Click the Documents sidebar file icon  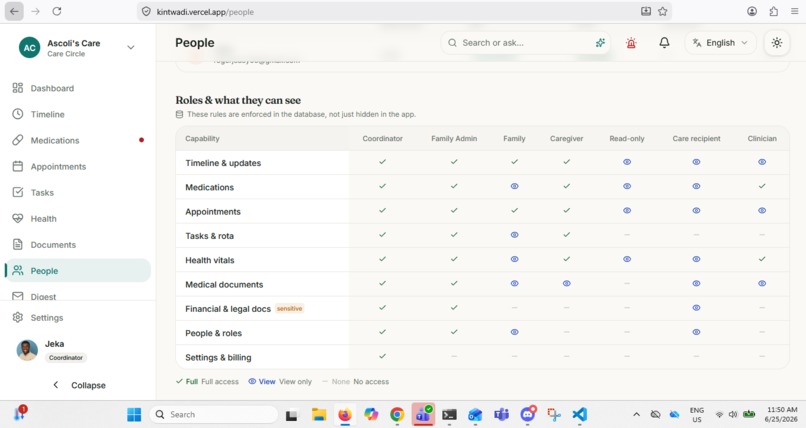pyautogui.click(x=17, y=245)
